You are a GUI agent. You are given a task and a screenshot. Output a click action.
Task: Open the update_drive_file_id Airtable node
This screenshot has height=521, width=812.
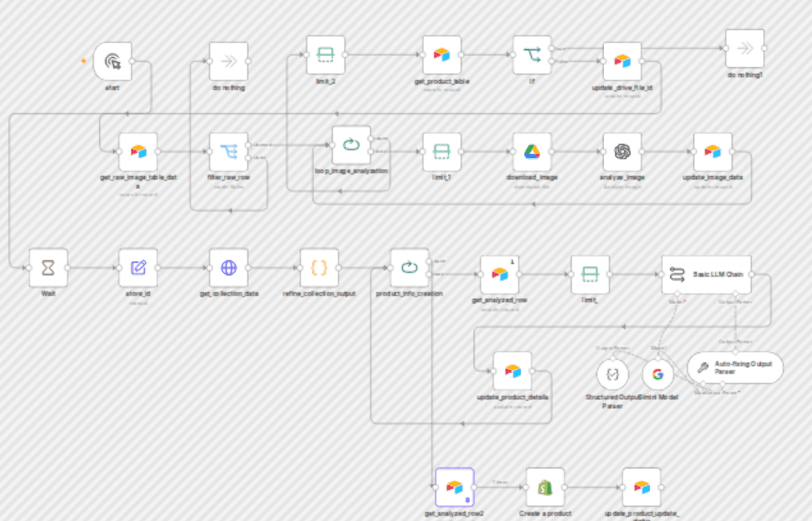coord(623,61)
